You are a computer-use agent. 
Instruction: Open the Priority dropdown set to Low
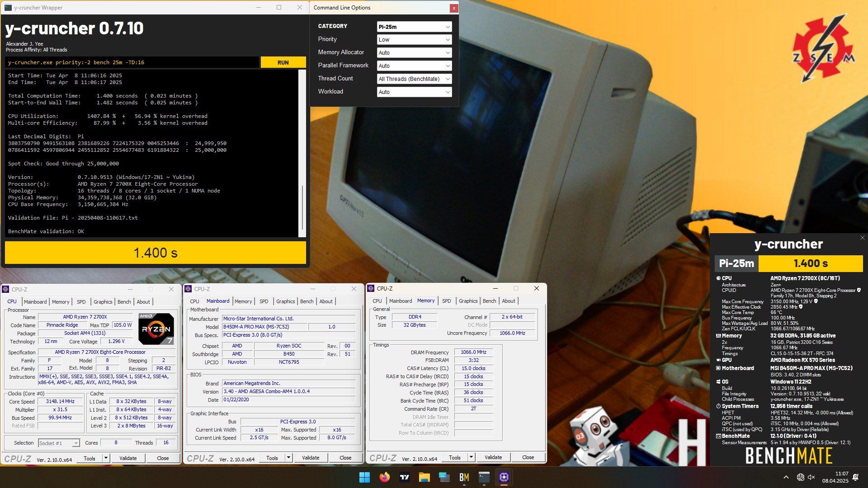tap(414, 40)
